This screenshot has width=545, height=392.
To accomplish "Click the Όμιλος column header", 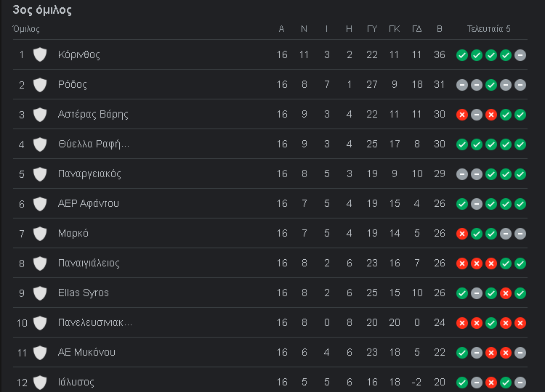I will (26, 29).
